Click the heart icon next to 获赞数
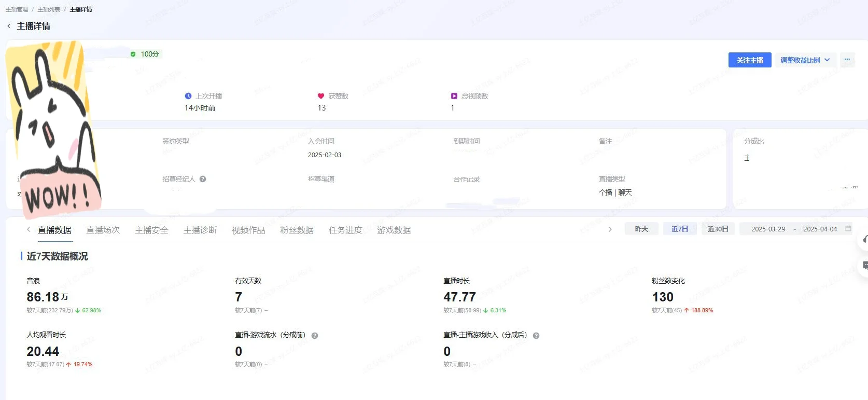The width and height of the screenshot is (868, 400). point(321,96)
